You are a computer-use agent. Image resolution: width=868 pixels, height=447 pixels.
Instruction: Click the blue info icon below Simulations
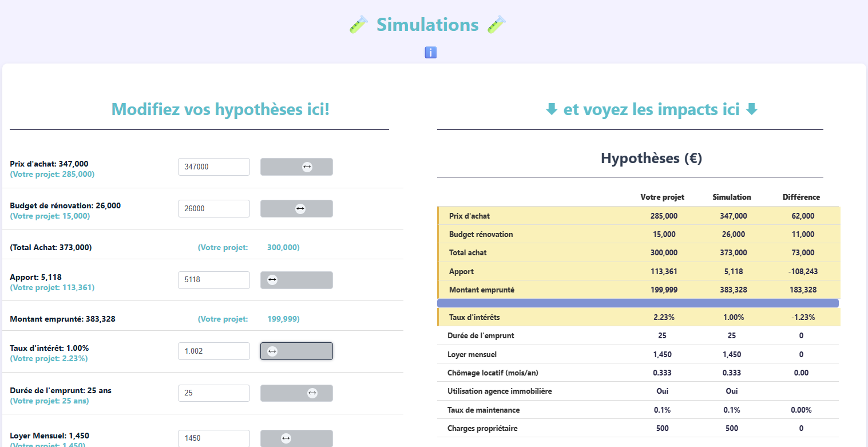[431, 53]
